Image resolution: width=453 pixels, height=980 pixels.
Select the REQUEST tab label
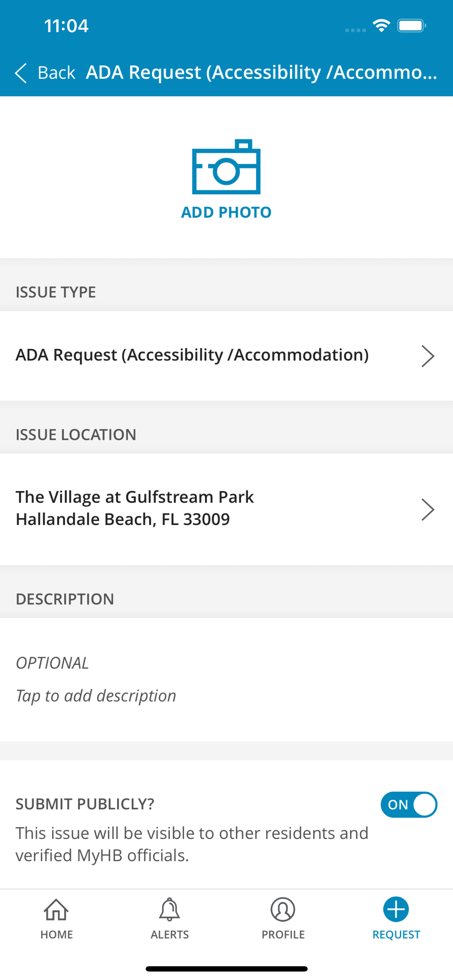[396, 934]
